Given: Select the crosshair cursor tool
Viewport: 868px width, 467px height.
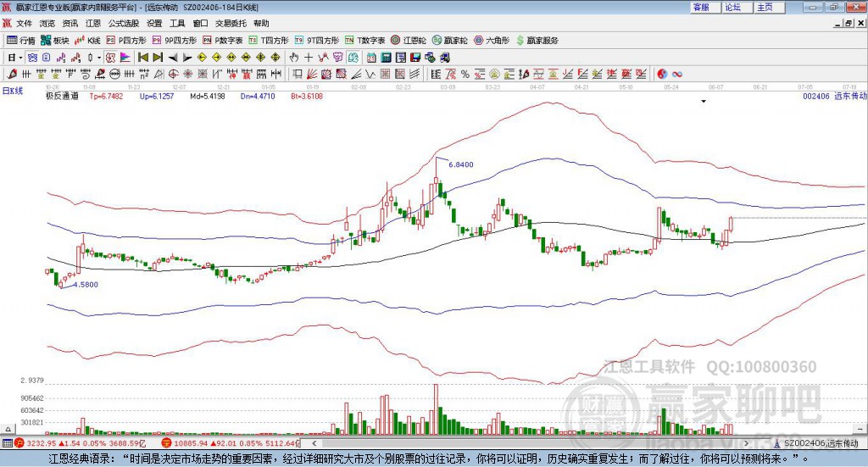Looking at the screenshot, I should point(309,57).
